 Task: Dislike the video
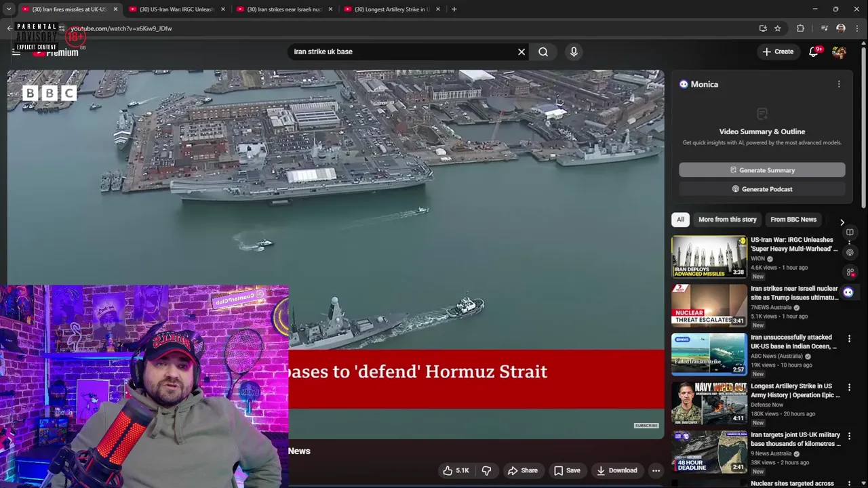click(486, 470)
